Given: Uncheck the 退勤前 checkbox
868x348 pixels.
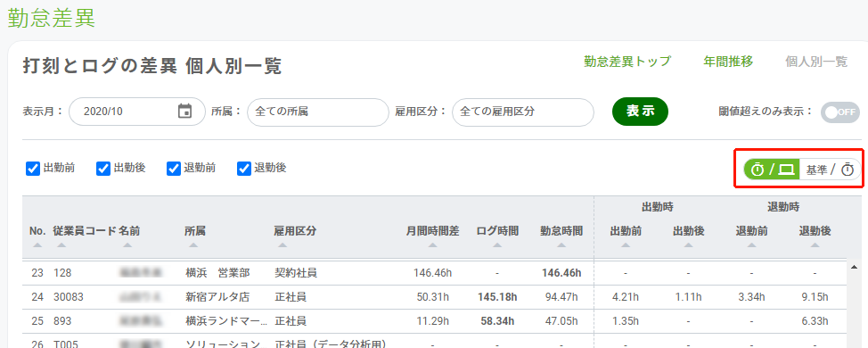Looking at the screenshot, I should pos(173,169).
